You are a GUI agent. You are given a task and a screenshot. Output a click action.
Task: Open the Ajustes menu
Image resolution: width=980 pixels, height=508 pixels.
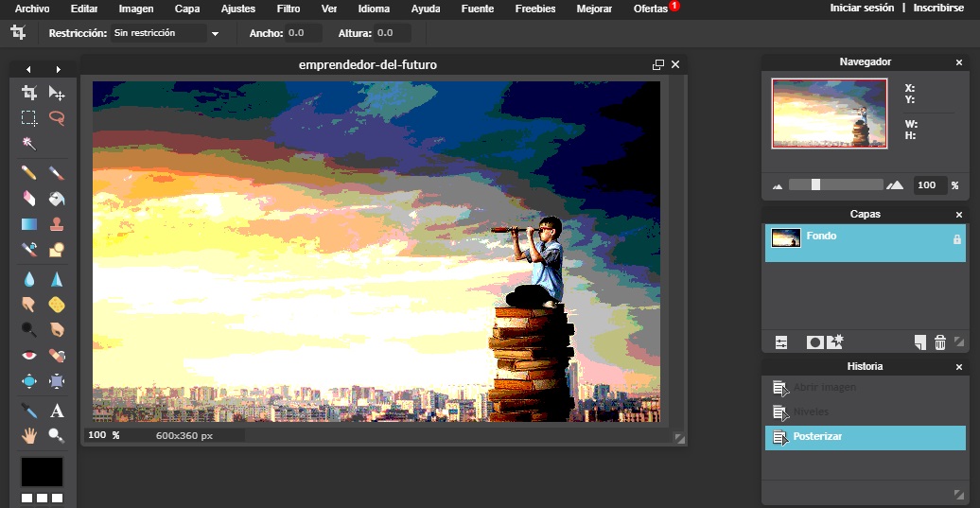pyautogui.click(x=237, y=9)
